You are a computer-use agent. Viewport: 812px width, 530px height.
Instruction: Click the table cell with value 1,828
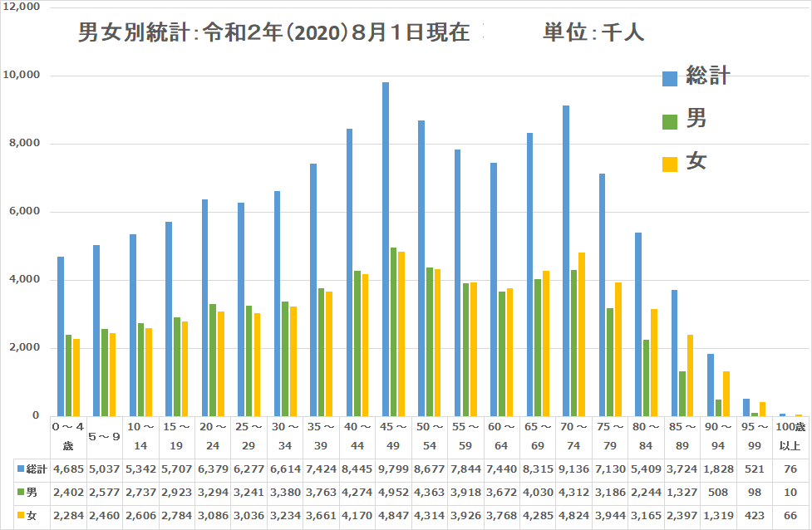718,469
